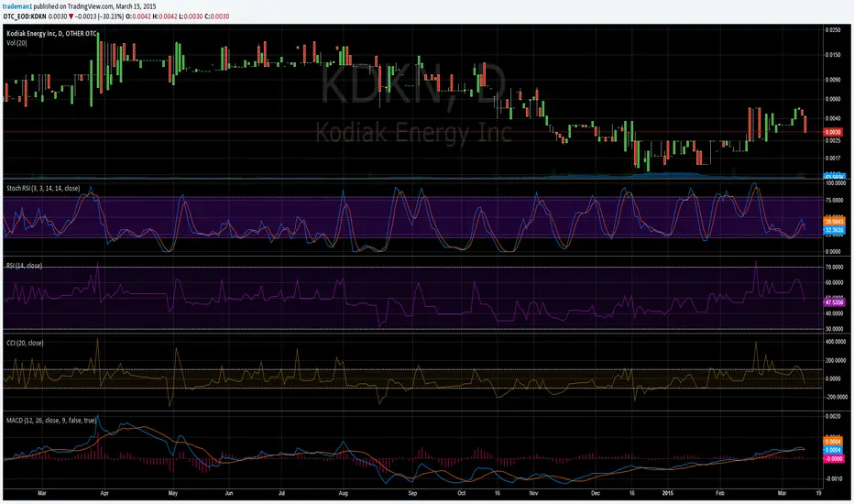Click the May label on time axis

[x=173, y=493]
